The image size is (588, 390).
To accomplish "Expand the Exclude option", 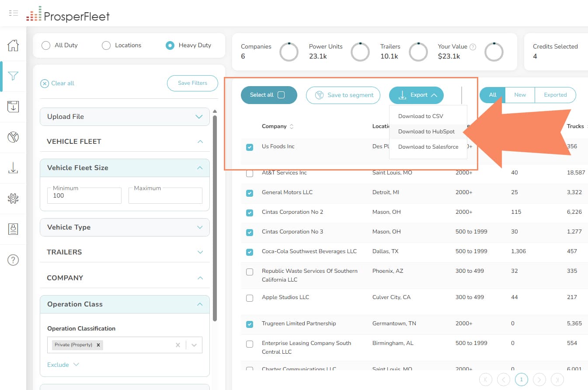I will [x=63, y=365].
